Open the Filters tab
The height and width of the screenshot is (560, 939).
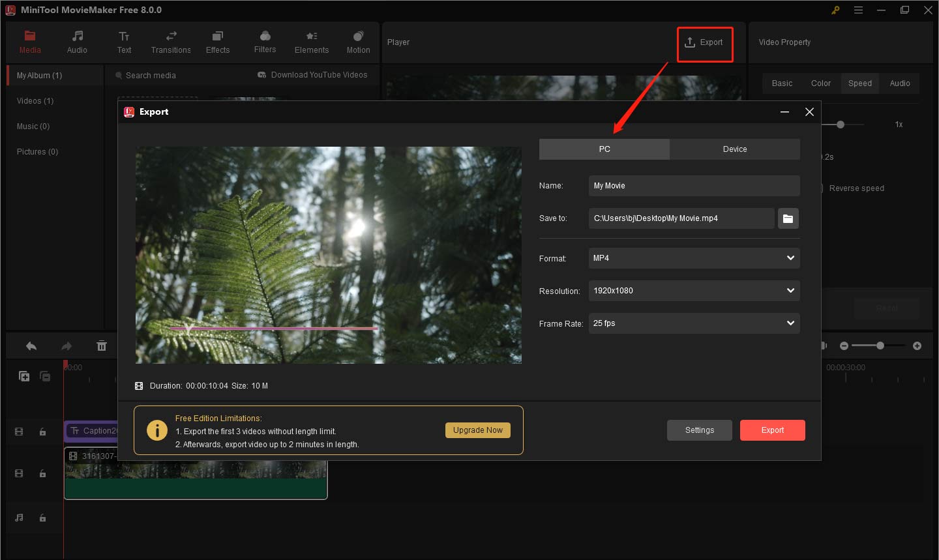[265, 42]
